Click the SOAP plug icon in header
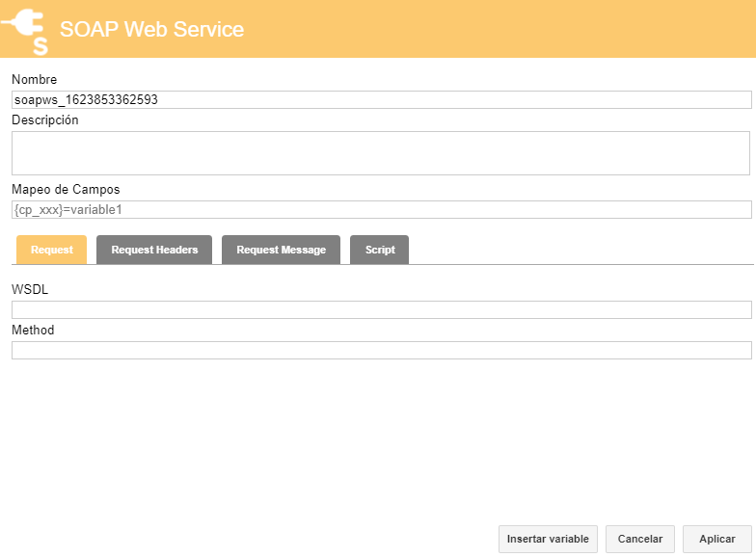The height and width of the screenshot is (557, 756). point(25,31)
